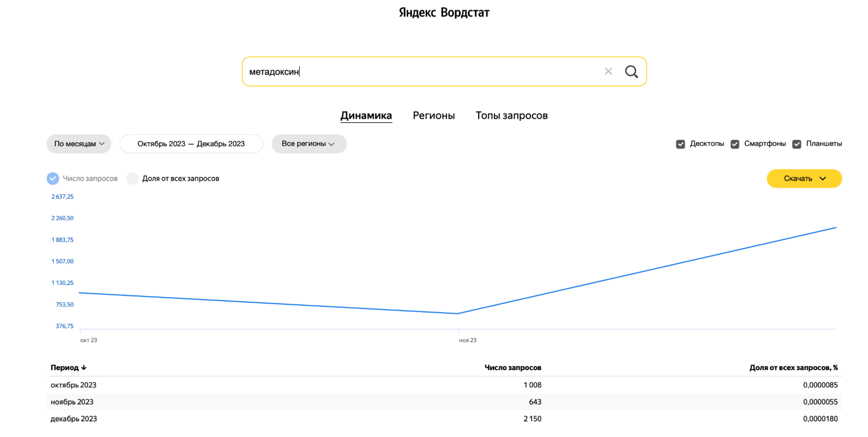
Task: Click the 643 requests value
Action: pyautogui.click(x=535, y=402)
